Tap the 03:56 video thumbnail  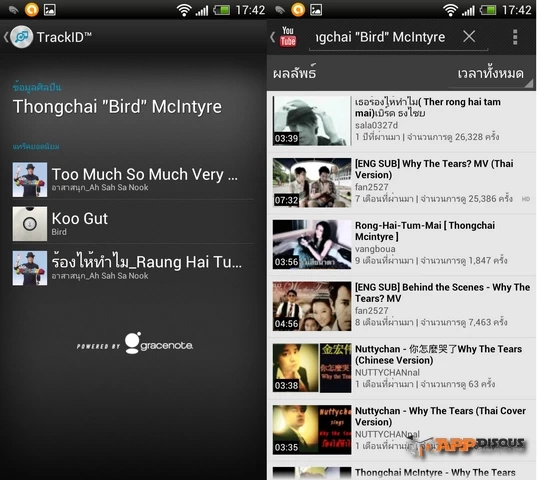click(312, 244)
